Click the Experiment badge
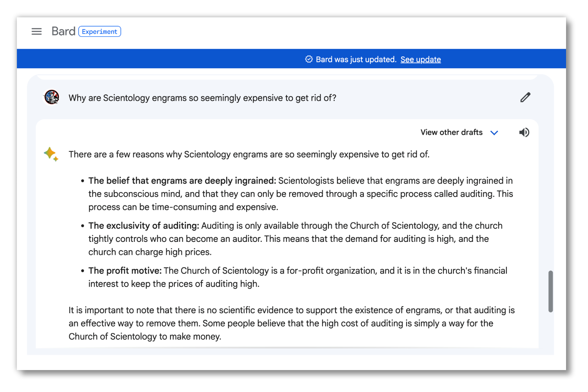Image resolution: width=588 pixels, height=392 pixels. (x=100, y=31)
